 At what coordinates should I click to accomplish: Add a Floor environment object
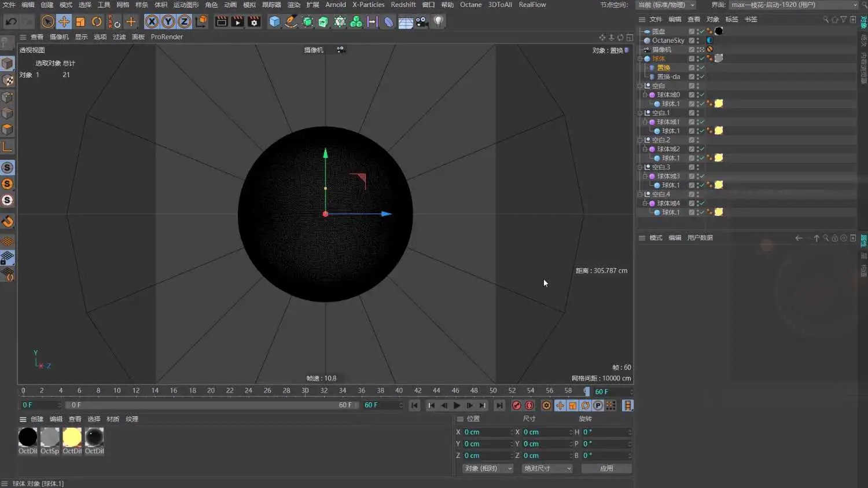[406, 22]
